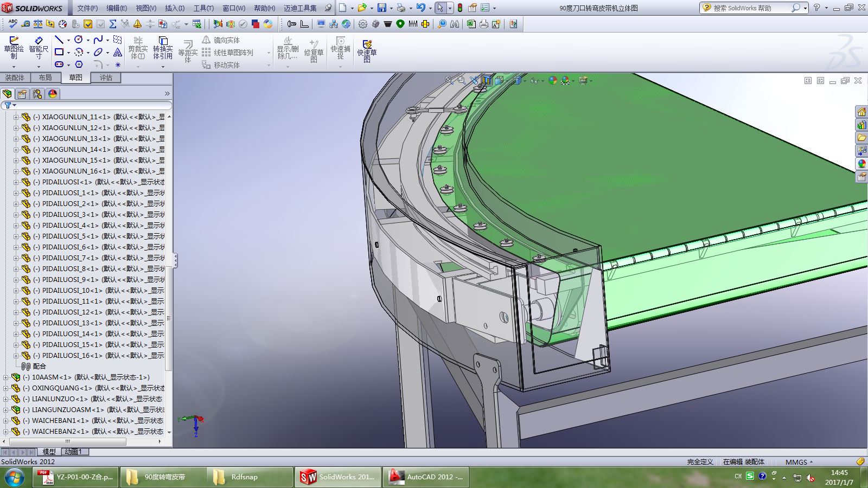Select the Corner Rectangle sketch tool
The width and height of the screenshot is (868, 488).
[59, 52]
